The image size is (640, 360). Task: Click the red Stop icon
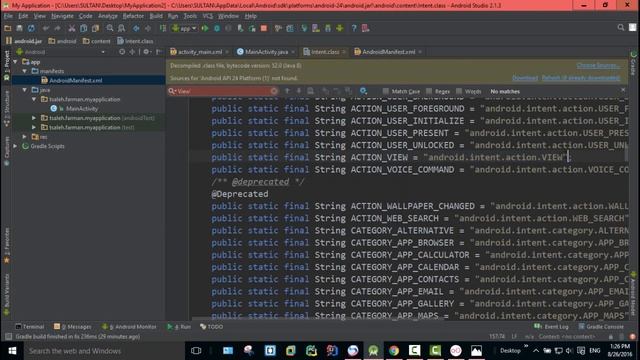[x=264, y=28]
